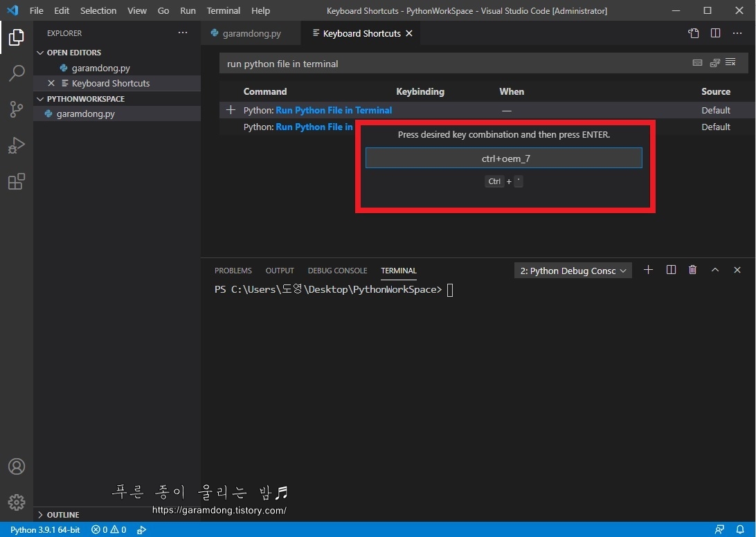
Task: Click Open Keyboard Shortcuts JSON icon
Action: pyautogui.click(x=693, y=33)
